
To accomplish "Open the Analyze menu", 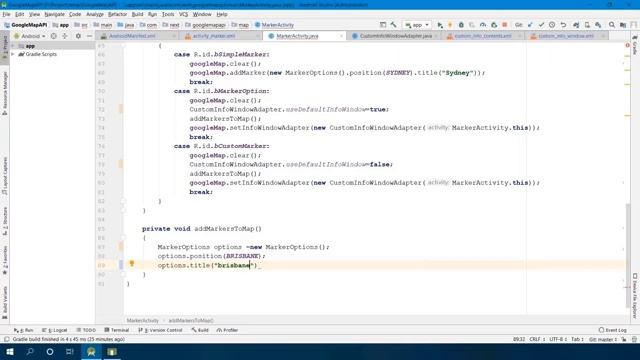I will (95, 14).
